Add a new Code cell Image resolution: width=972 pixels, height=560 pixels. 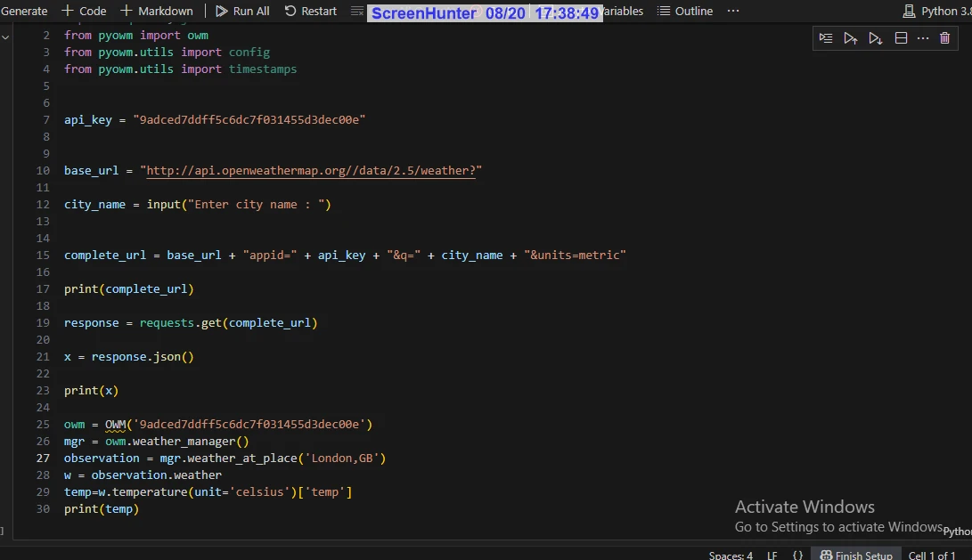pos(84,11)
